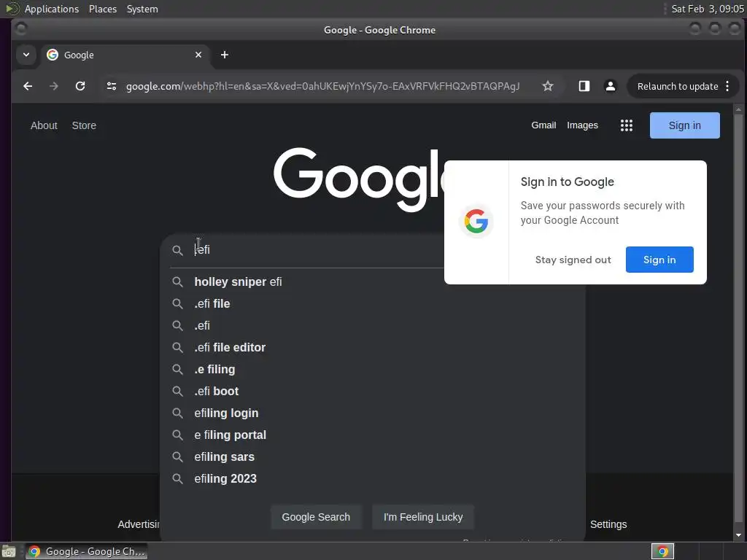Choose suggestion '.efi file'
Viewport: 747px width, 560px height.
click(x=373, y=304)
